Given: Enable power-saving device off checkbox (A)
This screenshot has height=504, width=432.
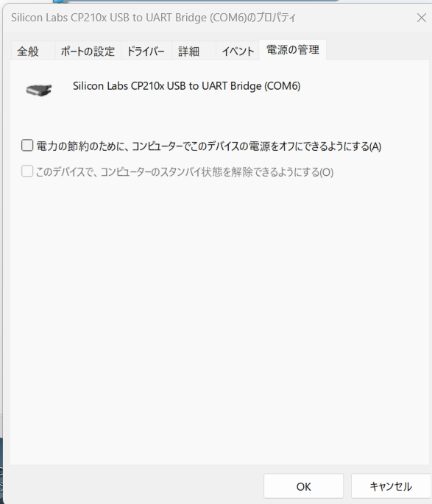Looking at the screenshot, I should click(x=27, y=145).
